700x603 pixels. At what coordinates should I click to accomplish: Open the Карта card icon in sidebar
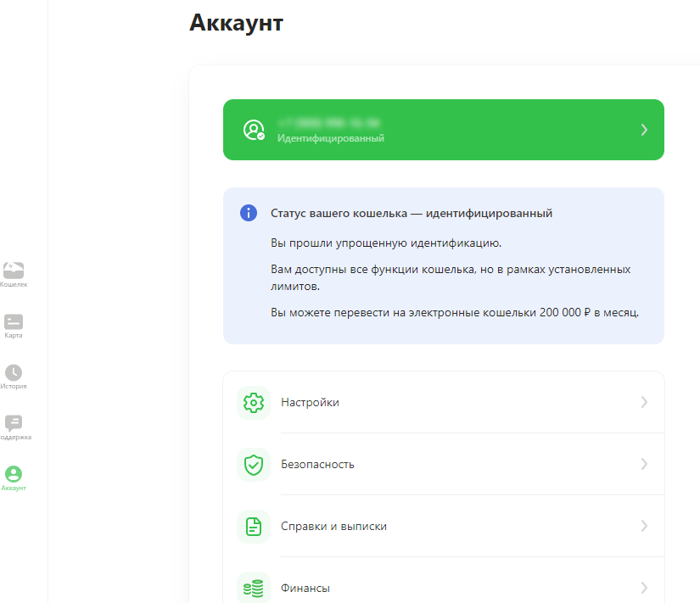coord(14,321)
